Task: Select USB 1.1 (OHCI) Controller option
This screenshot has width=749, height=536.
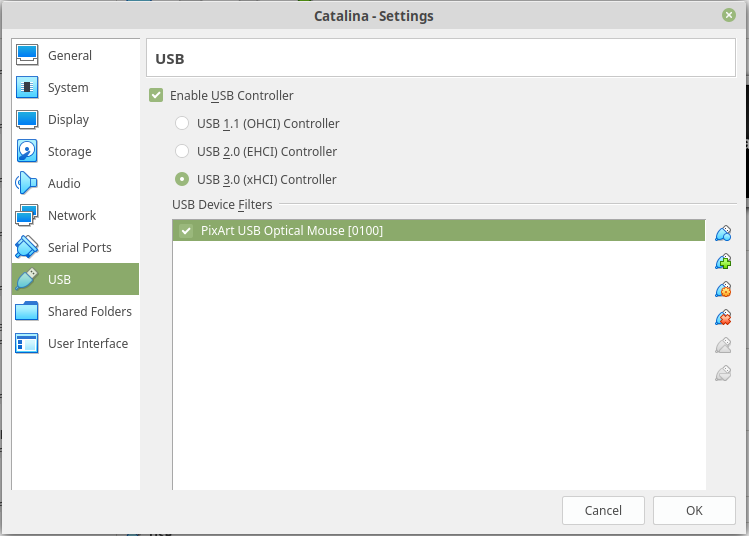Action: click(182, 124)
